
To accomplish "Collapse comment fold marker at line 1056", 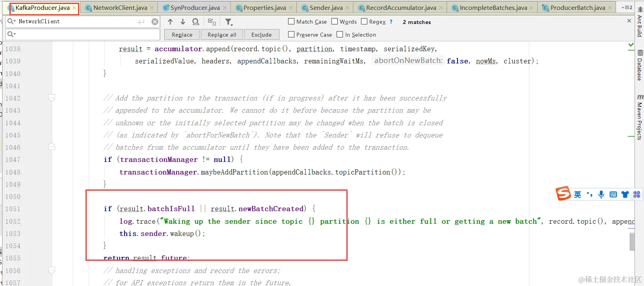I will (52, 270).
